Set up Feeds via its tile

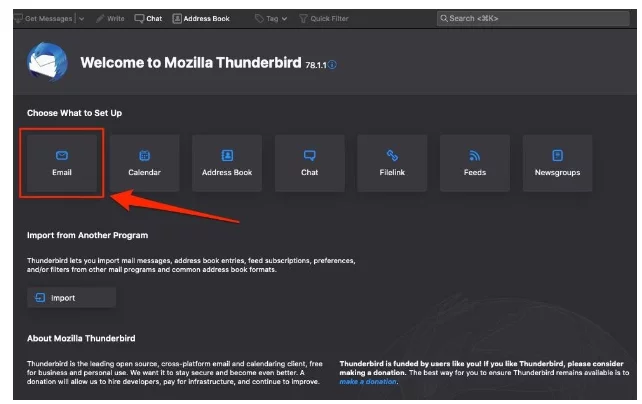(475, 163)
